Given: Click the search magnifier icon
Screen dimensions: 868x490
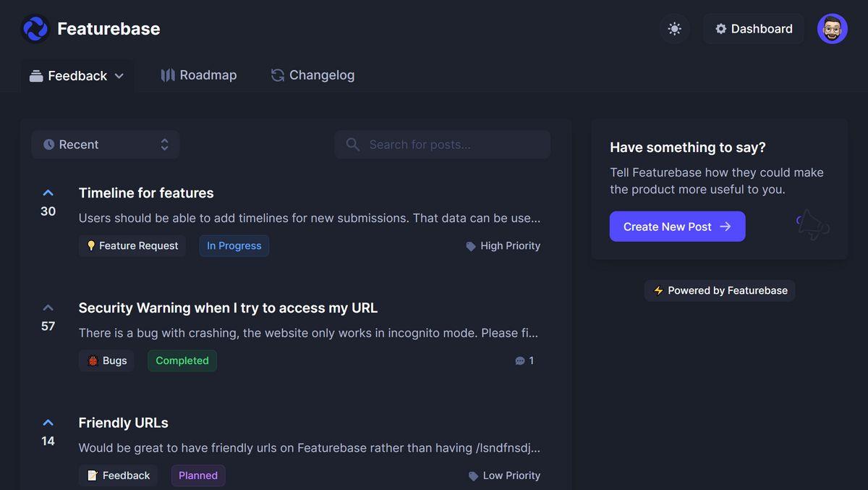Looking at the screenshot, I should click(x=353, y=145).
